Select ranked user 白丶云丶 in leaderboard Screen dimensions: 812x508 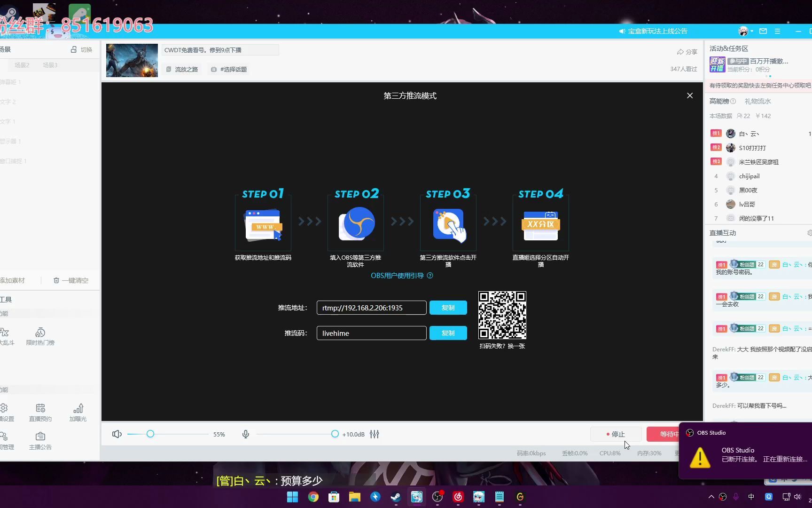(x=749, y=134)
